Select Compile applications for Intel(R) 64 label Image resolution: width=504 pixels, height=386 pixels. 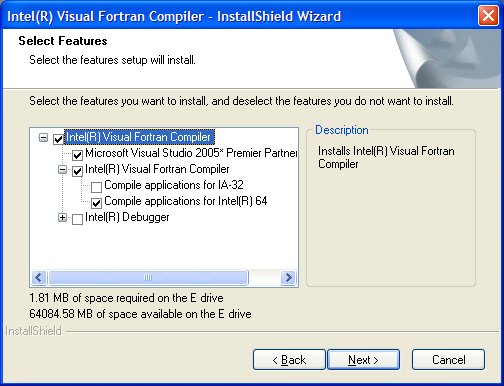coord(186,201)
